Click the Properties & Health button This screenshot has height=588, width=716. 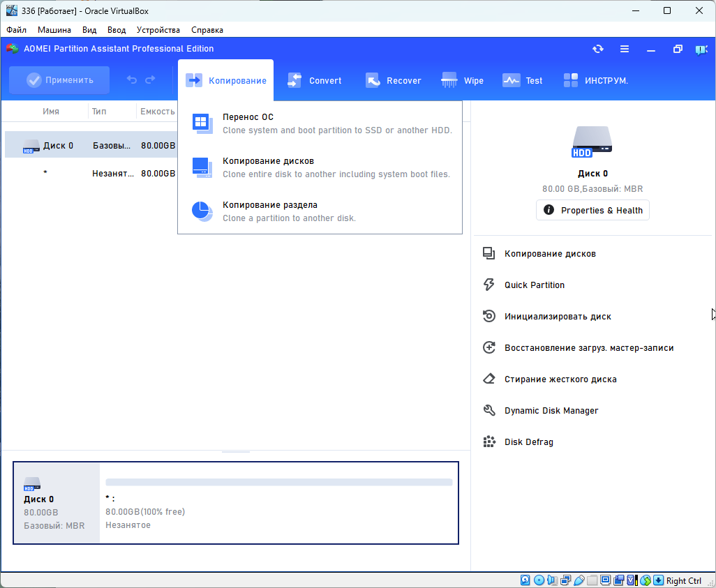592,210
